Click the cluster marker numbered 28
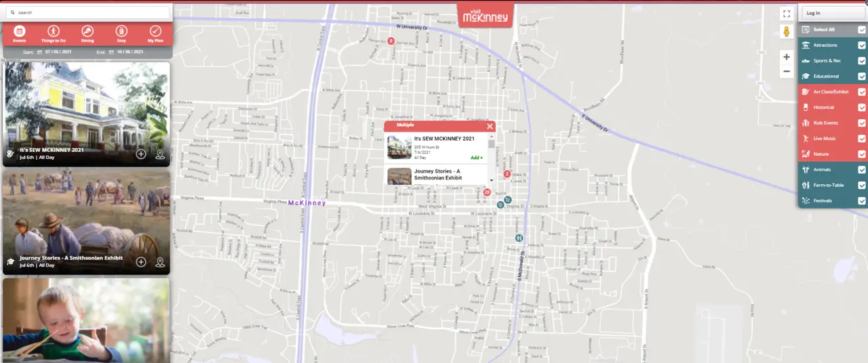The width and height of the screenshot is (868, 363). pyautogui.click(x=487, y=192)
